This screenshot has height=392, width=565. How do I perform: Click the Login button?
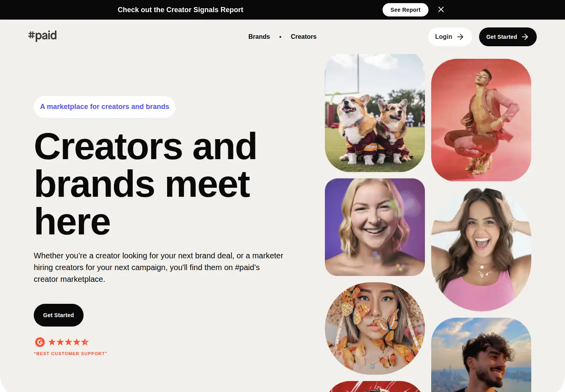coord(450,37)
